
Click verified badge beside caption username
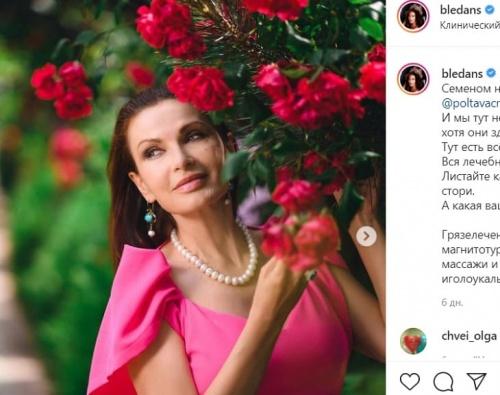pos(491,73)
